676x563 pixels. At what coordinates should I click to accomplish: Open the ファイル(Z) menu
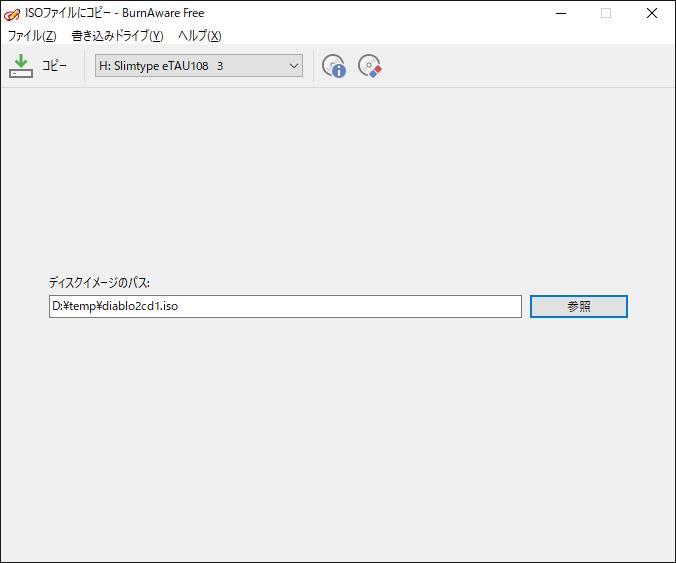pyautogui.click(x=32, y=36)
